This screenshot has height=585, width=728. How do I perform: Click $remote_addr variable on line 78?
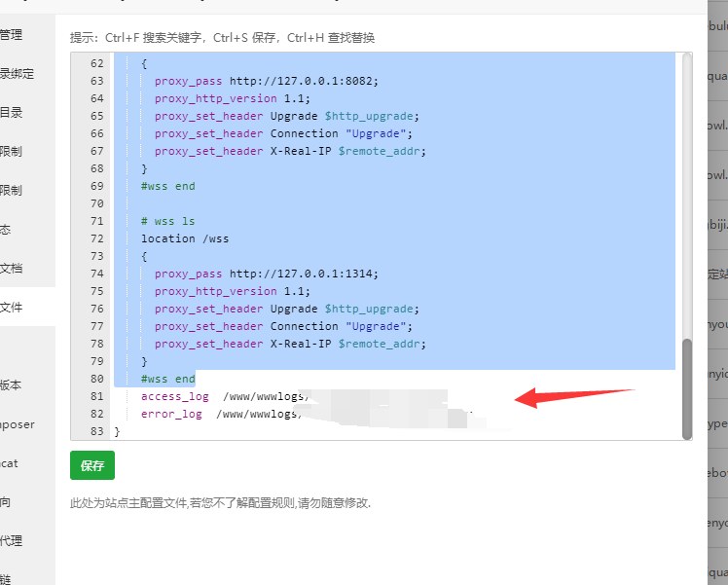tap(382, 344)
